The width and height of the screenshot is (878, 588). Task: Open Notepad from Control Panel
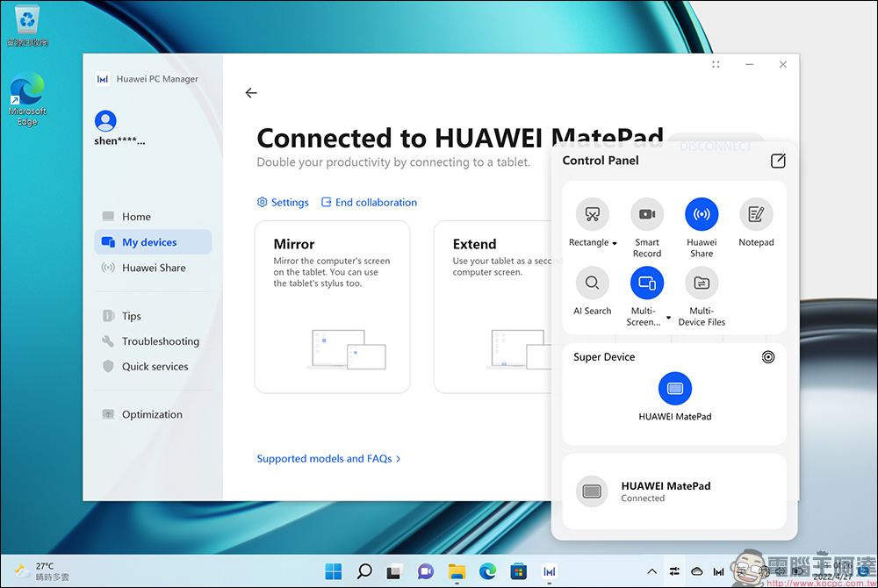pyautogui.click(x=756, y=214)
